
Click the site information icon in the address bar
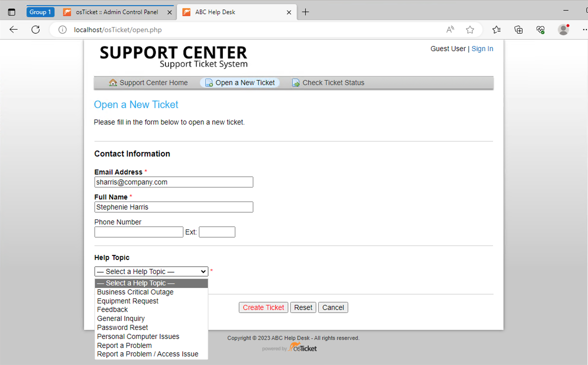[62, 30]
